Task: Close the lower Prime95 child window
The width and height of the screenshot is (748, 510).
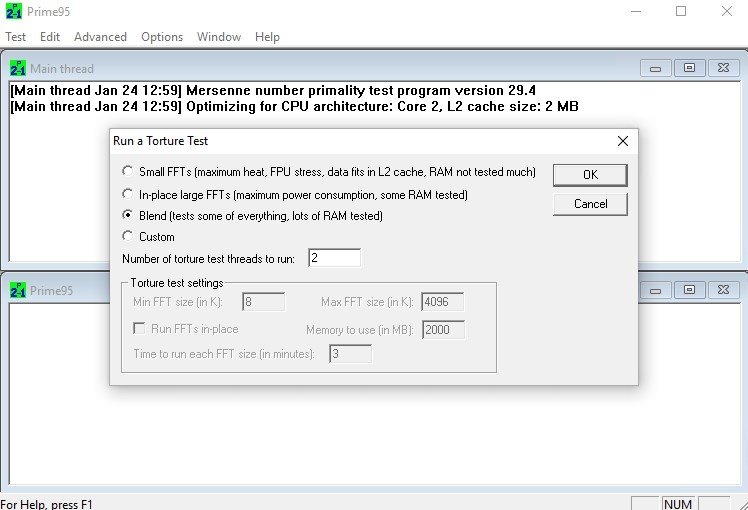Action: pyautogui.click(x=723, y=290)
